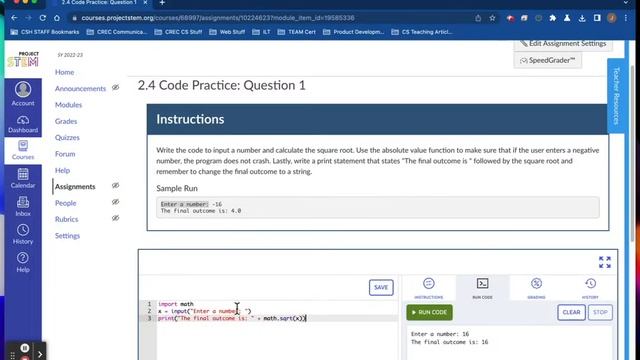Expand the code editor to fullscreen
The height and width of the screenshot is (360, 640).
(x=604, y=262)
